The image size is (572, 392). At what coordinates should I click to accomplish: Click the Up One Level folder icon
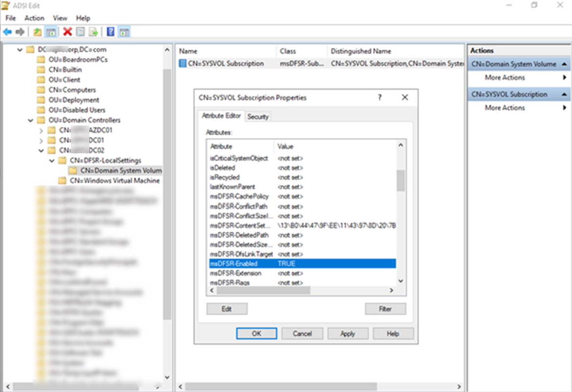pyautogui.click(x=38, y=32)
